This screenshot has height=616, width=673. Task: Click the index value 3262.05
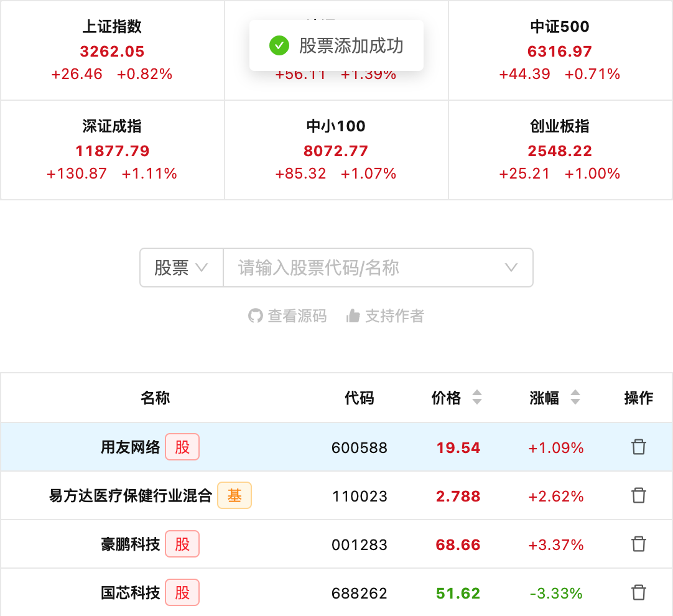pos(113,52)
